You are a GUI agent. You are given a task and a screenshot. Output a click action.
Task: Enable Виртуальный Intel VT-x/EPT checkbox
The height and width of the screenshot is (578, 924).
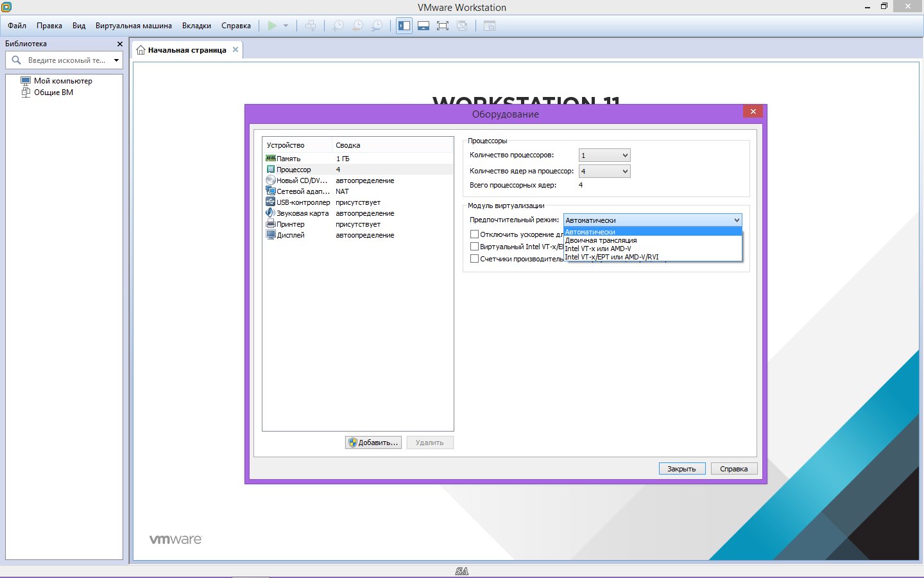click(x=475, y=247)
